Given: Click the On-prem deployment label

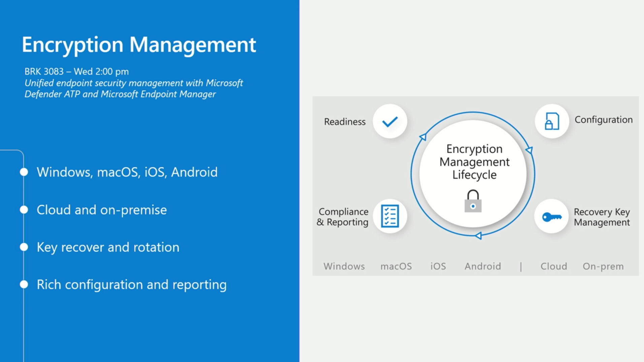Looking at the screenshot, I should [603, 266].
